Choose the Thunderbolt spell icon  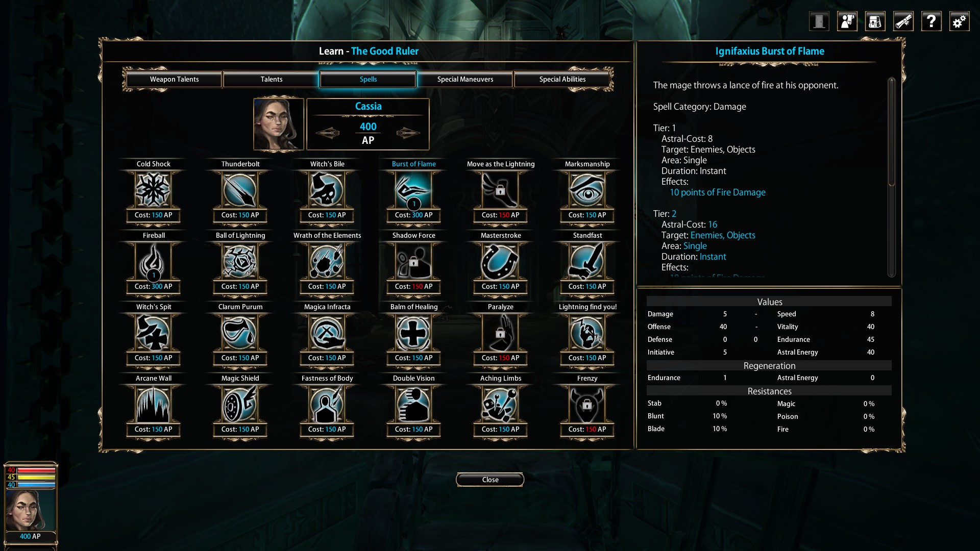click(x=240, y=190)
